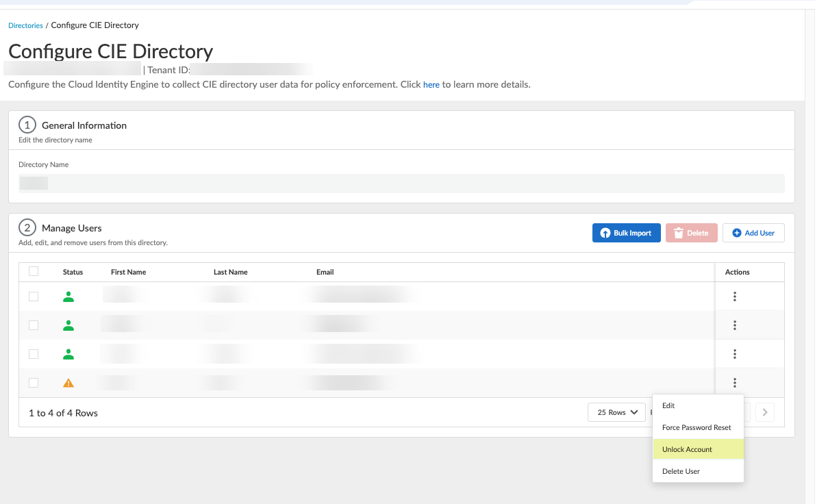Click the Manage Users section heading
815x504 pixels.
tap(72, 228)
